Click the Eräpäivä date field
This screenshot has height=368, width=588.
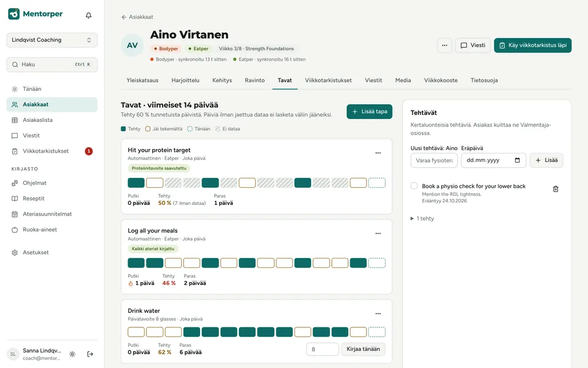493,160
